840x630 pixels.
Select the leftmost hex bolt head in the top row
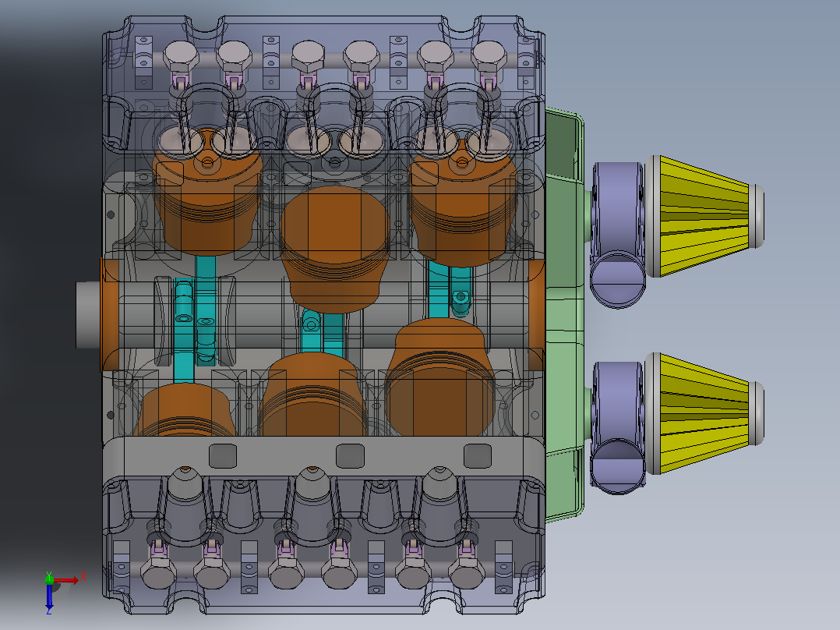tap(181, 57)
